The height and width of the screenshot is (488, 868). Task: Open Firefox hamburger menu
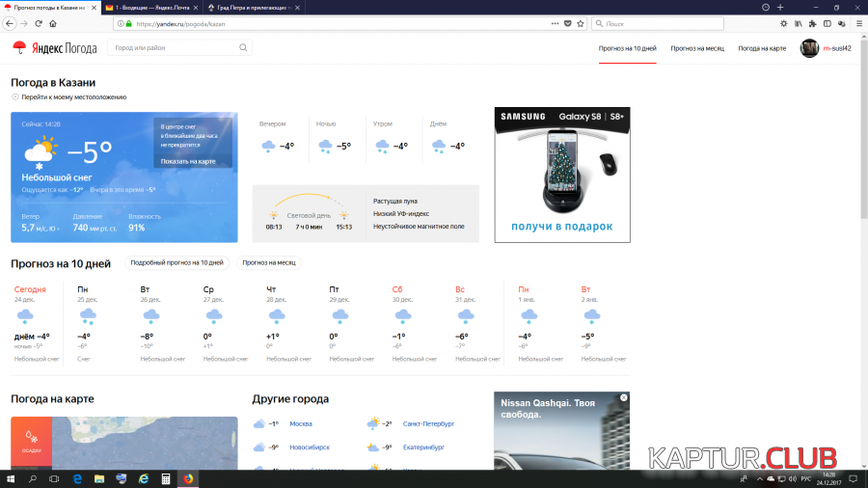859,23
